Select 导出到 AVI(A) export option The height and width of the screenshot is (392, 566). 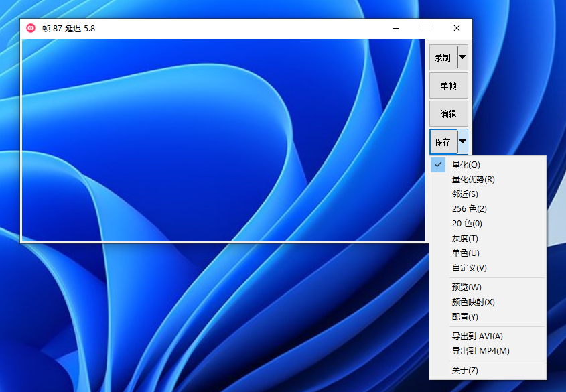click(x=477, y=336)
